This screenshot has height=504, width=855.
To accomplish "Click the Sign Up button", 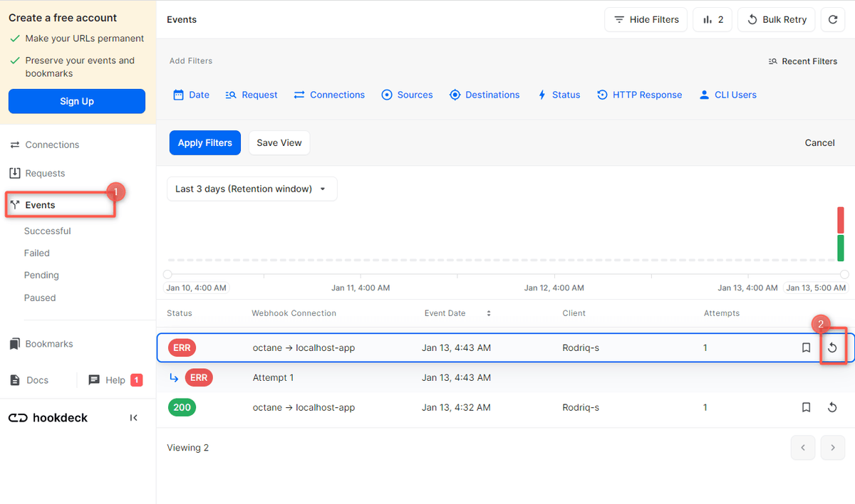I will 77,101.
